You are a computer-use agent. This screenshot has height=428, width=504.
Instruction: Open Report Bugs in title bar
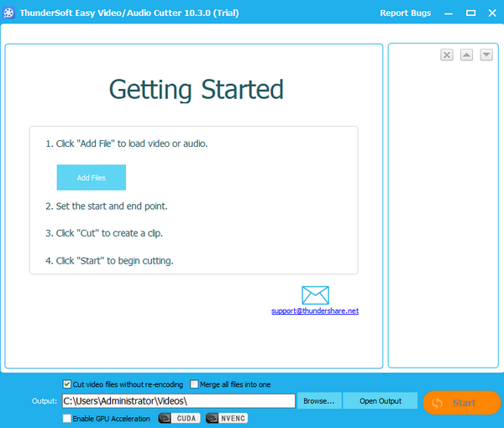405,13
